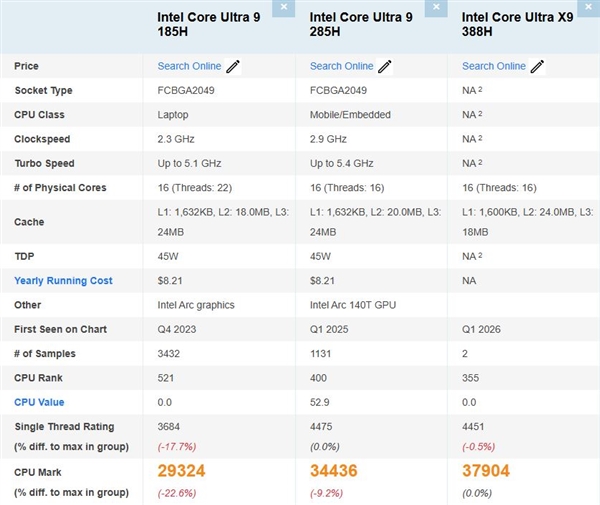Remove the Core Ultra X9 388H column

(589, 7)
